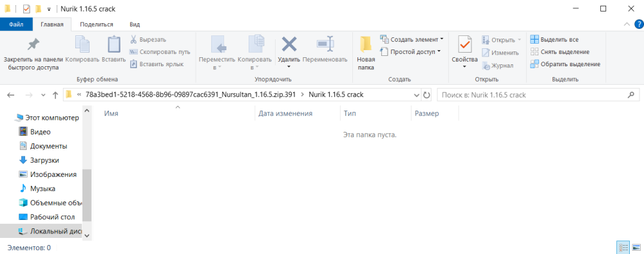Click the zip.391 path breadcrumb
The image size is (644, 254).
191,95
